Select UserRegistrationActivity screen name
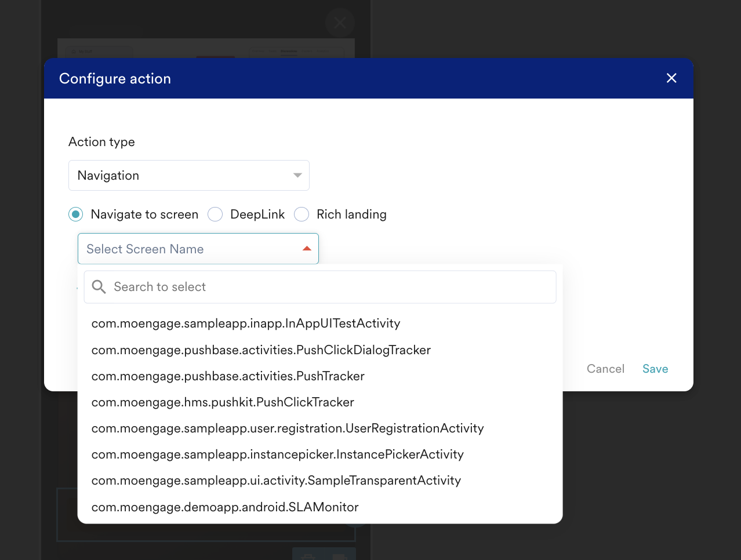Image resolution: width=741 pixels, height=560 pixels. click(x=320, y=428)
